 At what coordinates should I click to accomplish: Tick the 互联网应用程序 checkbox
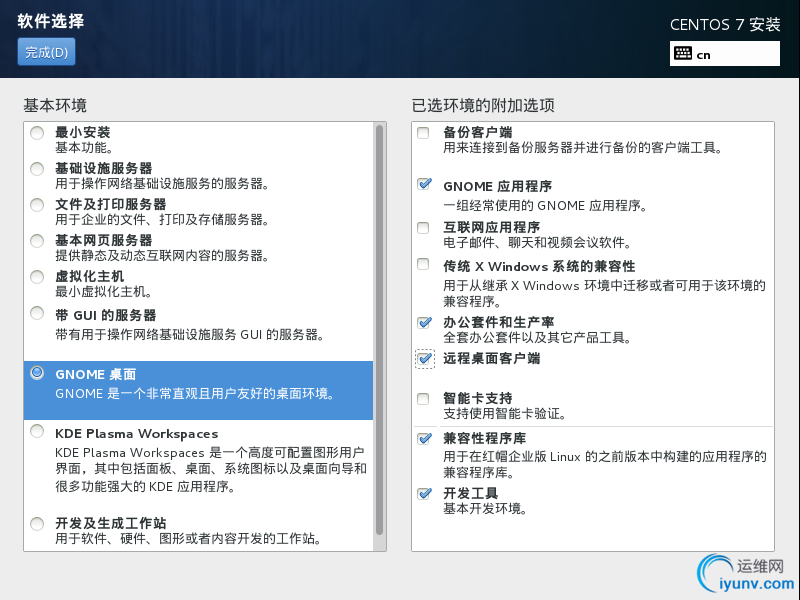pos(423,228)
